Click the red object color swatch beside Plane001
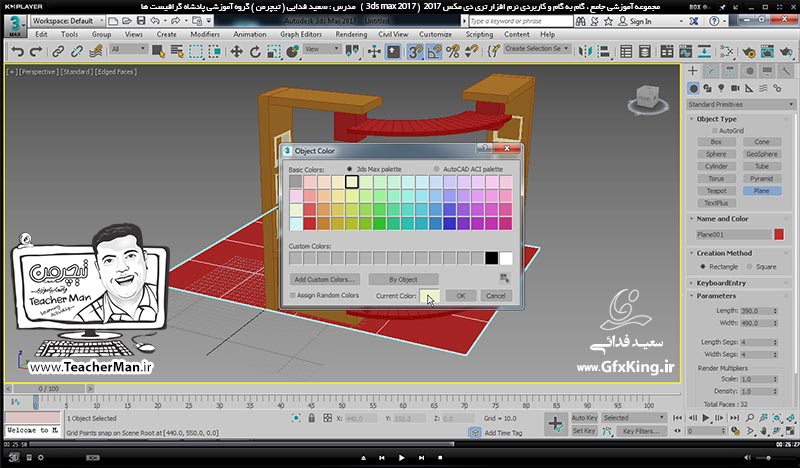The height and width of the screenshot is (468, 800). [x=779, y=234]
